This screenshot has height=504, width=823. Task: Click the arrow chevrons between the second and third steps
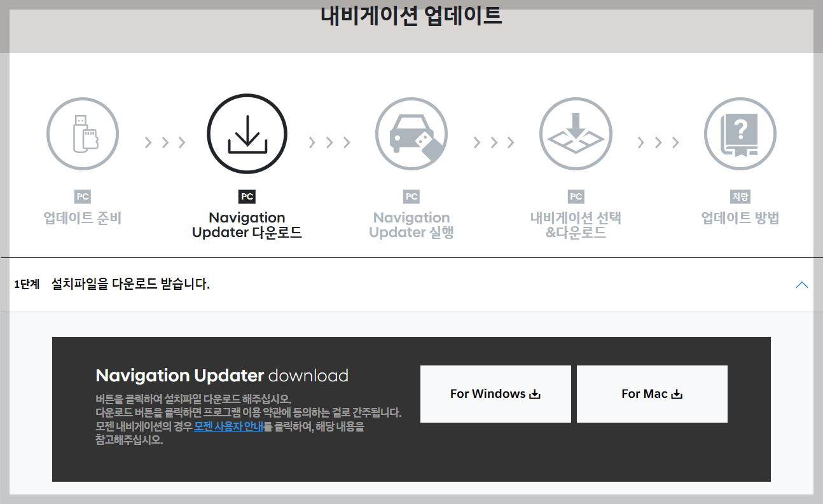tap(329, 143)
